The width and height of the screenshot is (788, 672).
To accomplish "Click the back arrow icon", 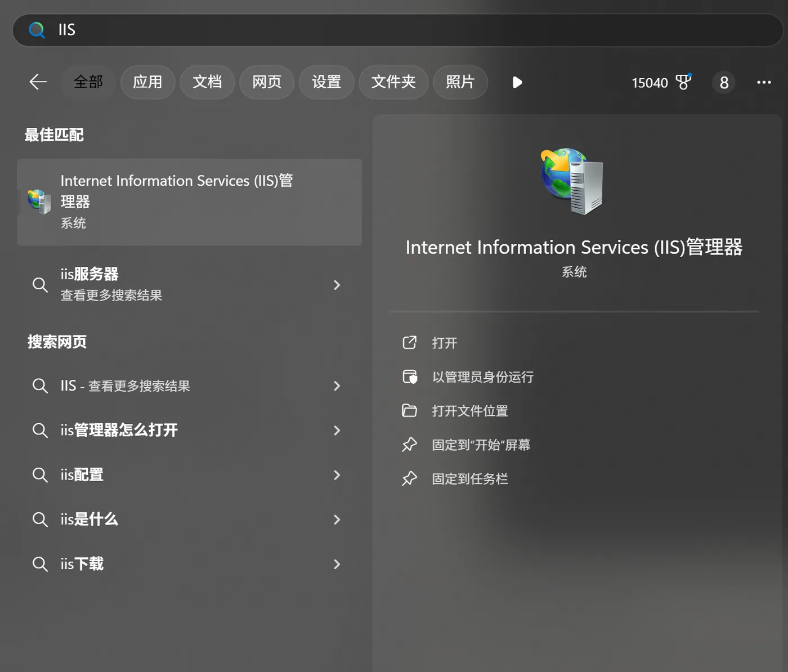I will coord(38,82).
